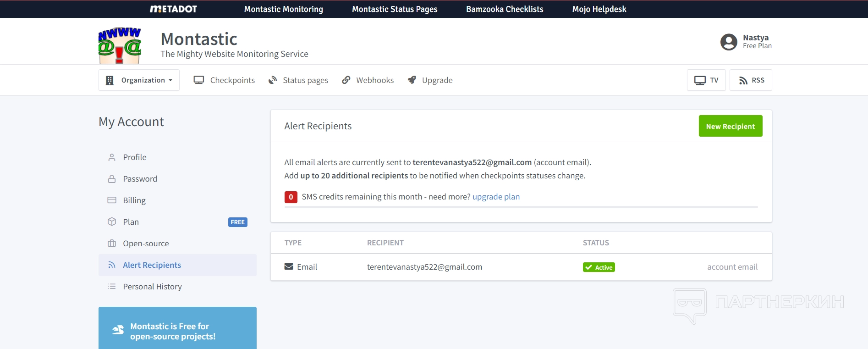
Task: Click the Nastya user avatar icon
Action: [x=729, y=42]
